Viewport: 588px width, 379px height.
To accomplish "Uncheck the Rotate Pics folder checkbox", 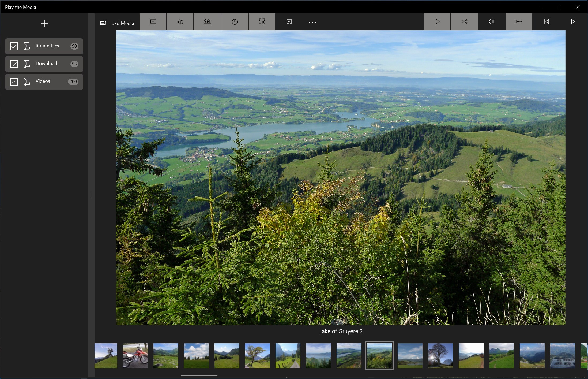I will point(14,46).
